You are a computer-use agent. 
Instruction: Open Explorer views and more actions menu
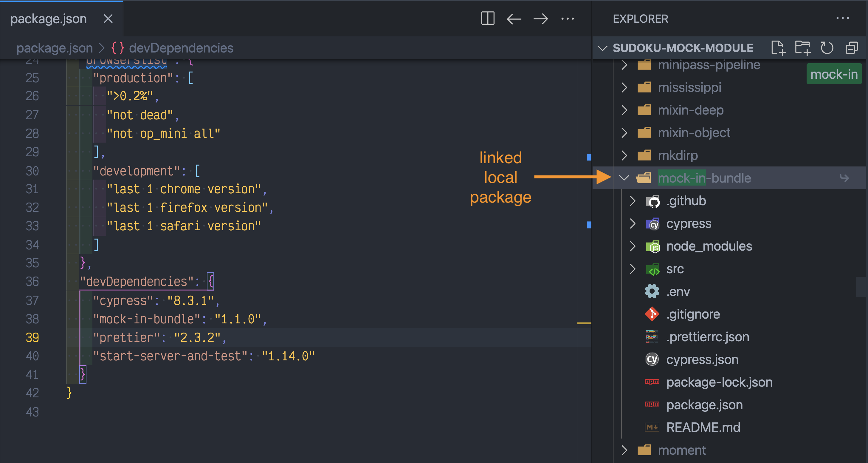pyautogui.click(x=843, y=18)
